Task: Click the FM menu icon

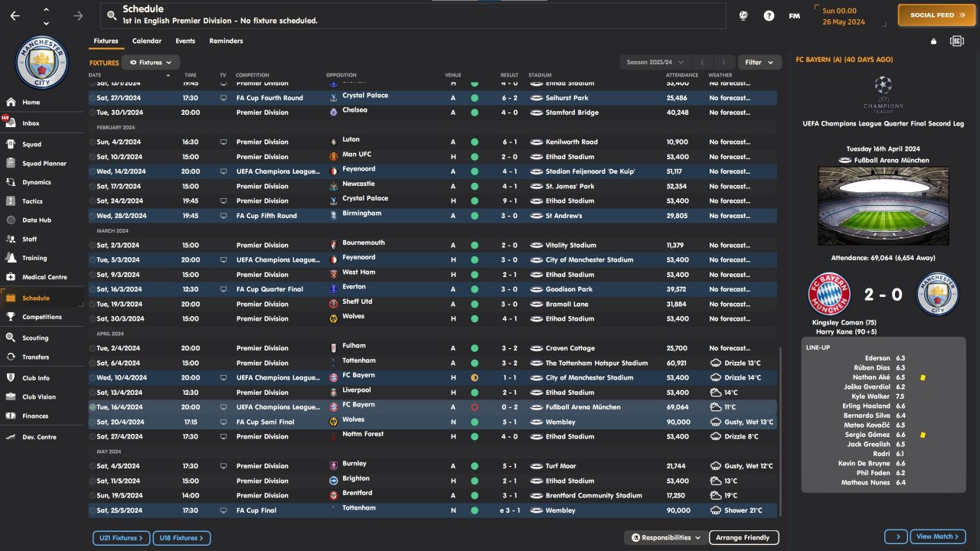Action: tap(794, 15)
